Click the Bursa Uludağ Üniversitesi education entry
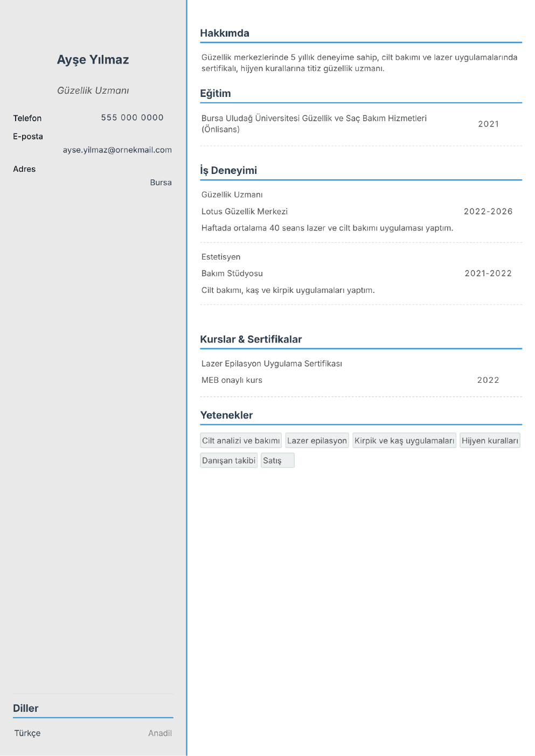 coord(314,123)
